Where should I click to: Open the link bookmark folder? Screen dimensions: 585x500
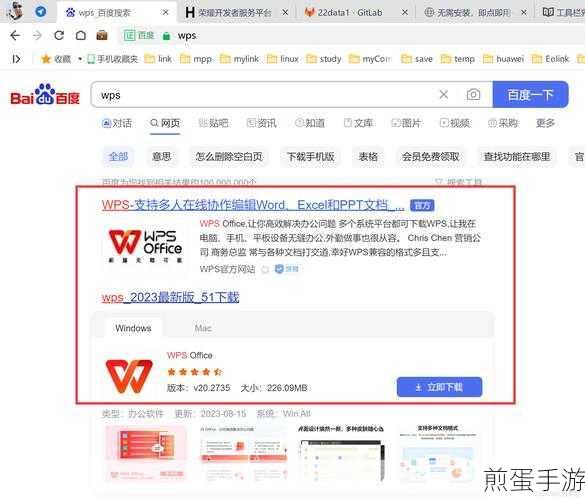[158, 59]
